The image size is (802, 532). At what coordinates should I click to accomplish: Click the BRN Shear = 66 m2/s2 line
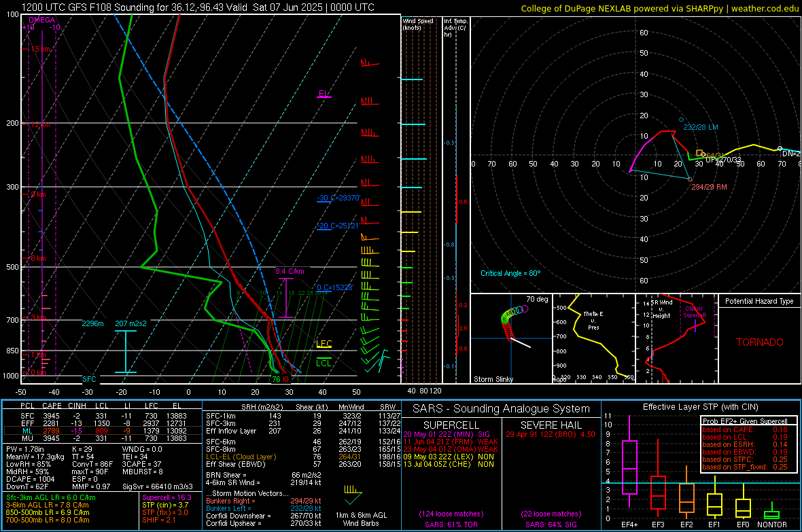264,475
